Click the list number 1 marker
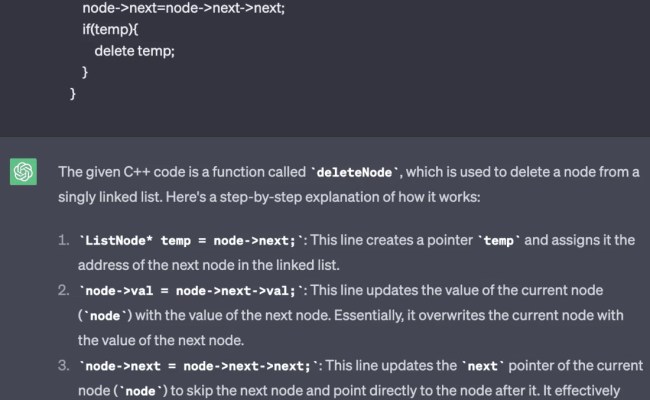 pyautogui.click(x=64, y=240)
